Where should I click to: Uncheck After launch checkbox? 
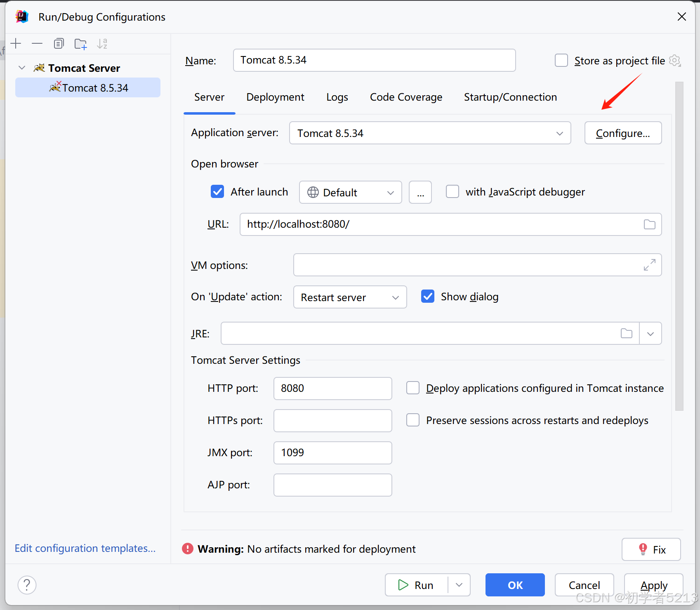[217, 191]
